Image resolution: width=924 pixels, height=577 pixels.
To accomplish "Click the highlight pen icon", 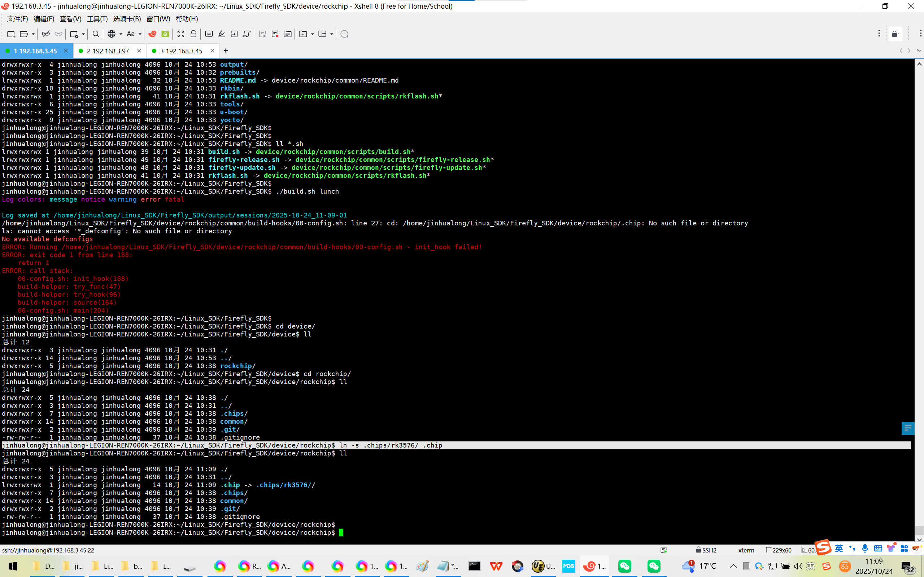I will [x=222, y=34].
